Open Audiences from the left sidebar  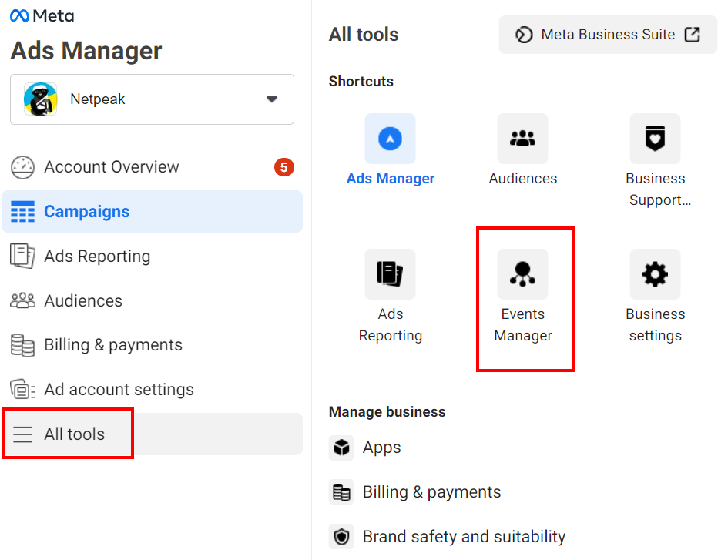click(152, 301)
